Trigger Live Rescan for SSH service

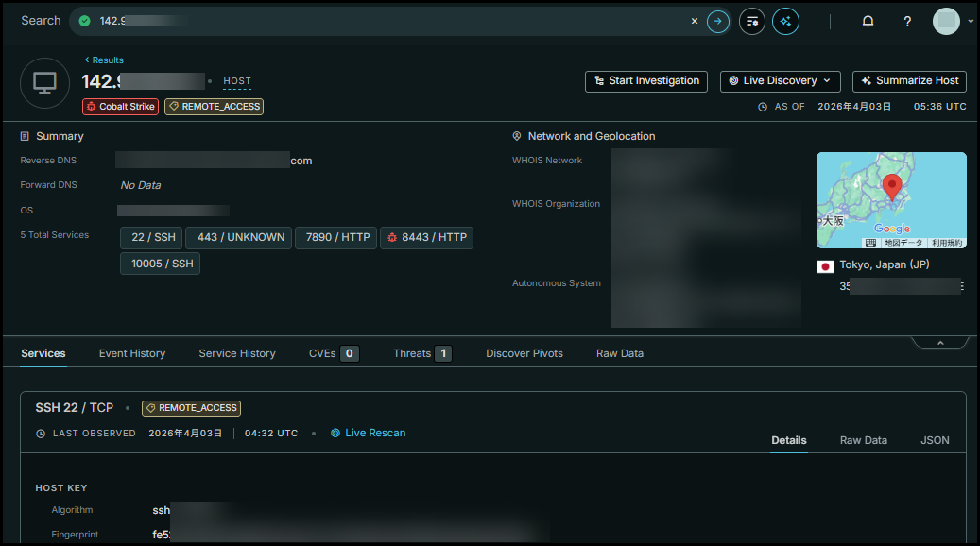click(x=368, y=433)
